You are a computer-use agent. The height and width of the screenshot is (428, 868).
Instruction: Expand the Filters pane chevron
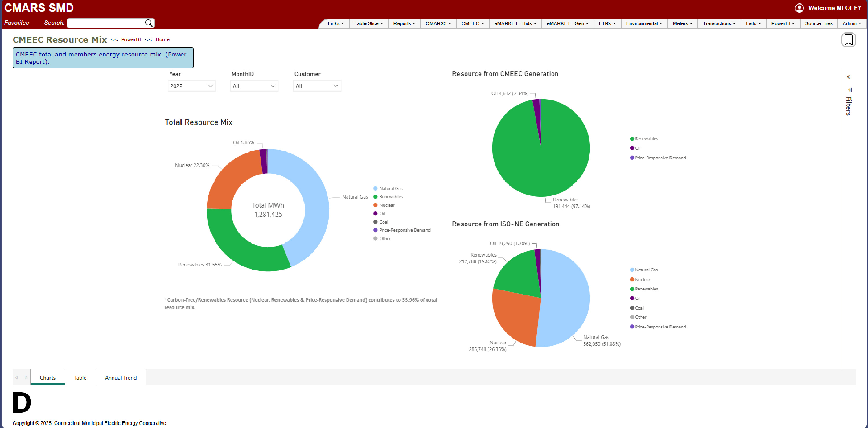tap(849, 77)
